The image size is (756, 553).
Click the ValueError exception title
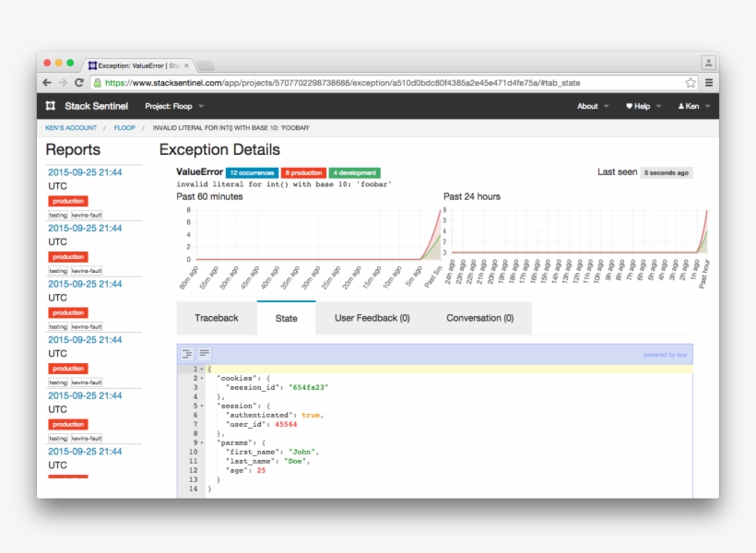200,171
